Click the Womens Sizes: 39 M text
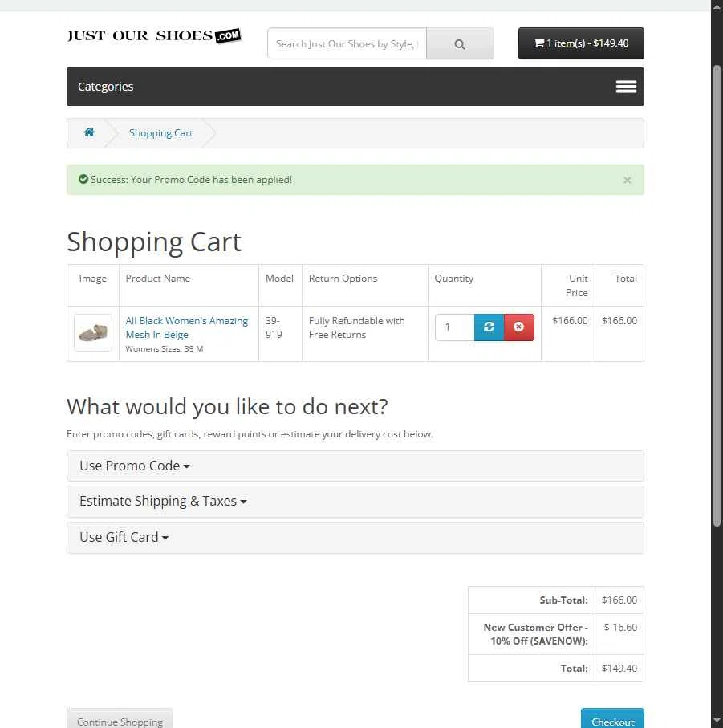The height and width of the screenshot is (728, 723). coord(165,348)
